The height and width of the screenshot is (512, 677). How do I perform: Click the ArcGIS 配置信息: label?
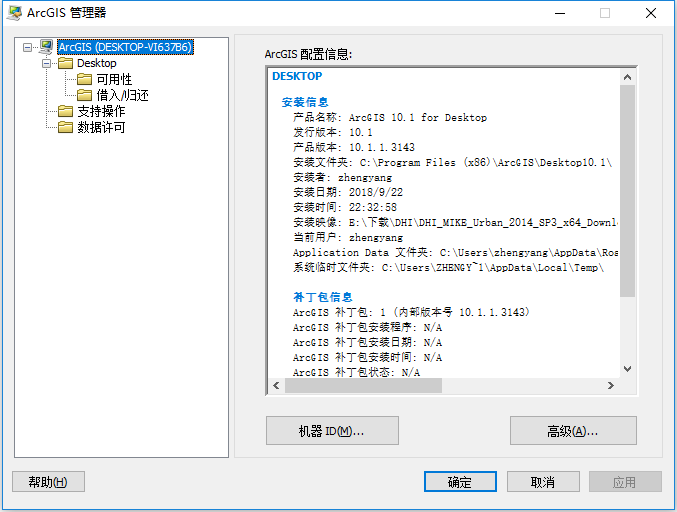click(309, 54)
